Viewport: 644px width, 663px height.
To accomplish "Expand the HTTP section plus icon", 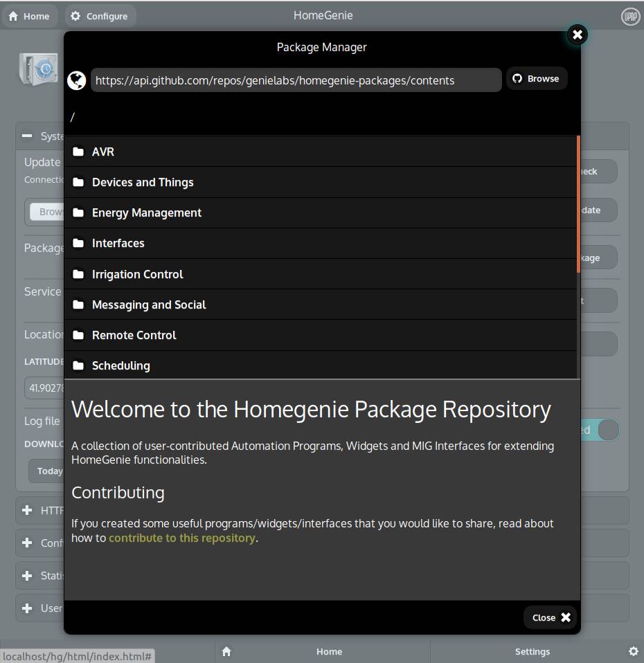I will click(27, 510).
